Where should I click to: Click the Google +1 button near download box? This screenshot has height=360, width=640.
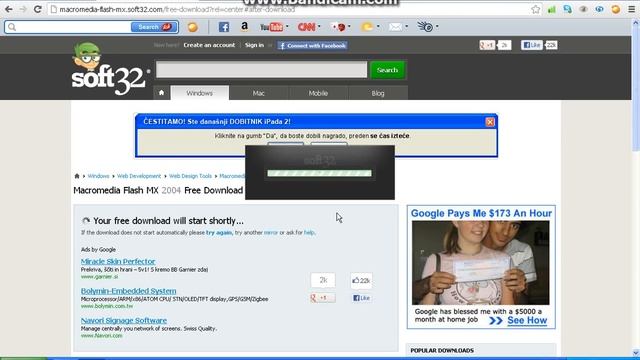tap(323, 298)
